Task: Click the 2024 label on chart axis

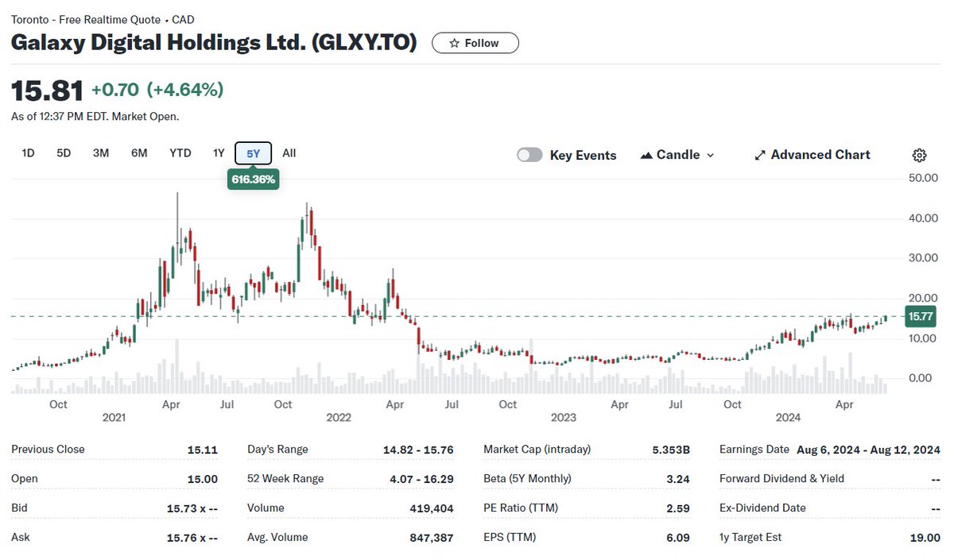Action: [x=788, y=417]
